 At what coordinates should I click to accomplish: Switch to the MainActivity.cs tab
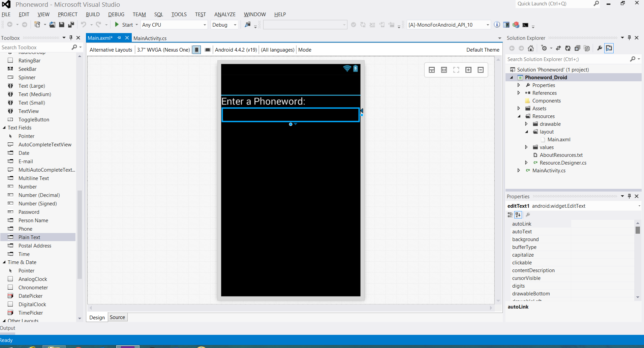(x=150, y=38)
